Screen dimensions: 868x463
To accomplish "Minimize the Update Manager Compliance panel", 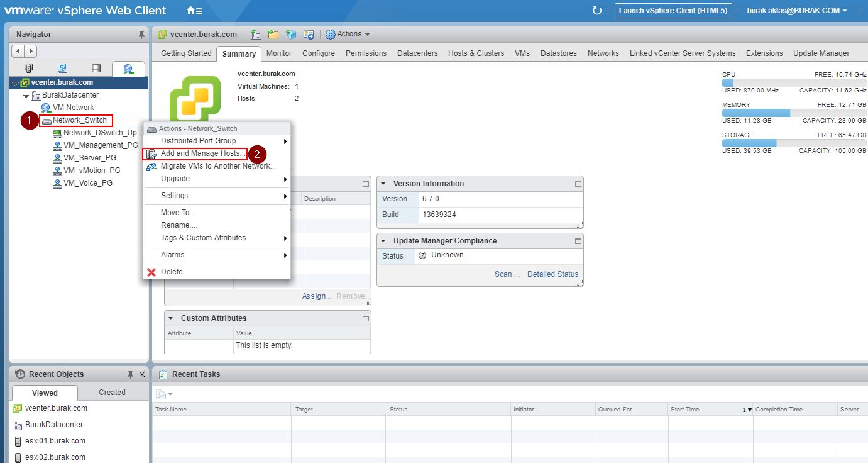I will (x=578, y=241).
